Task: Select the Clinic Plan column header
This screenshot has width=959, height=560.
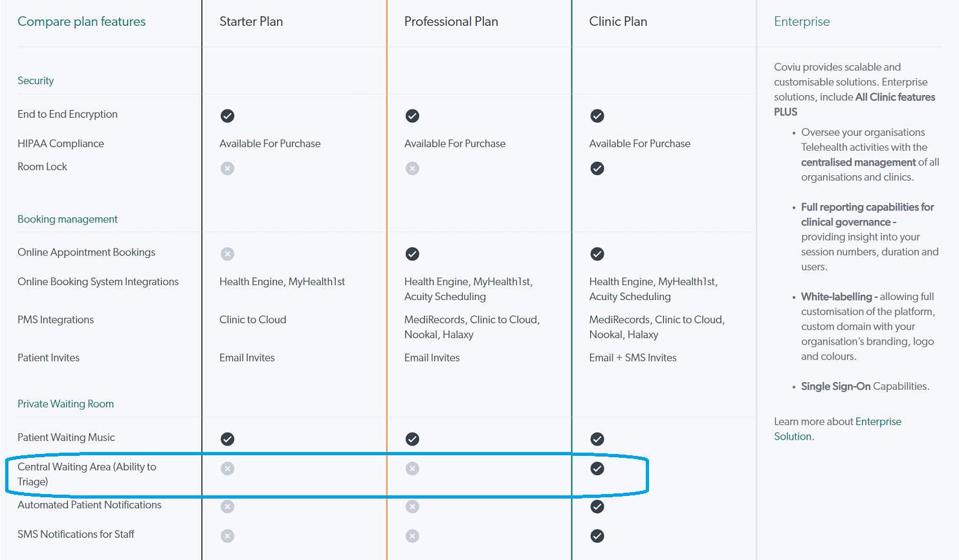Action: (x=618, y=21)
